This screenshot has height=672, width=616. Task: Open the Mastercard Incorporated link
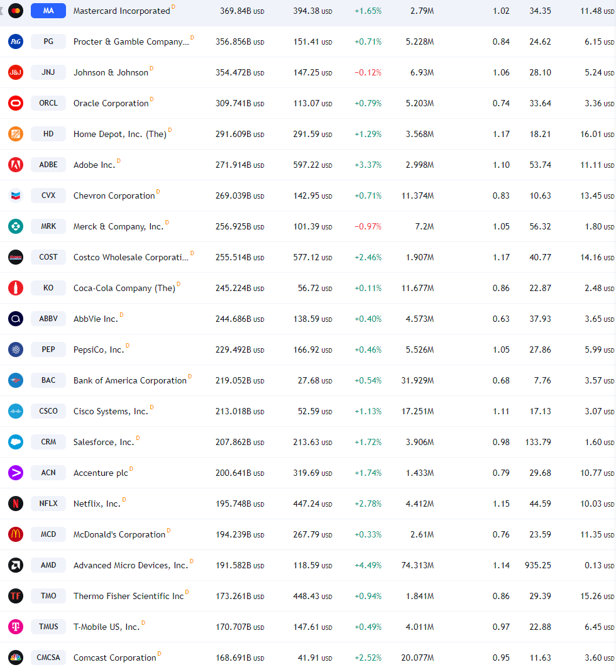(x=122, y=11)
